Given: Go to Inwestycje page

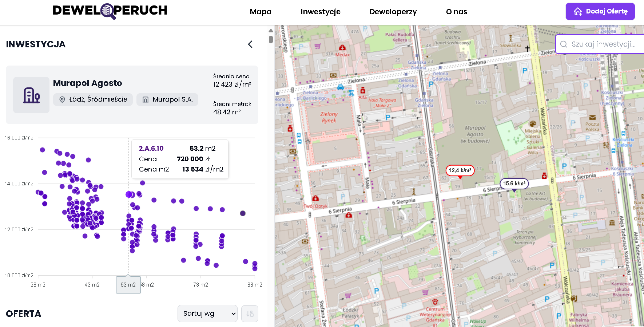Looking at the screenshot, I should click(320, 12).
